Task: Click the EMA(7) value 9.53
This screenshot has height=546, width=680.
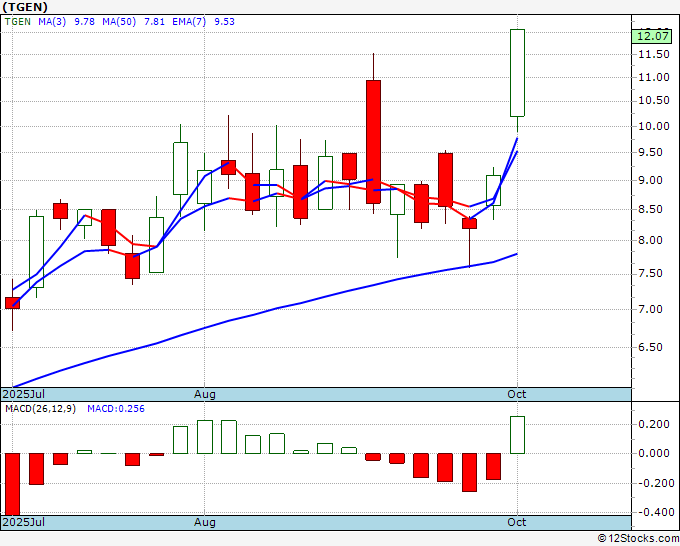Action: tap(225, 22)
